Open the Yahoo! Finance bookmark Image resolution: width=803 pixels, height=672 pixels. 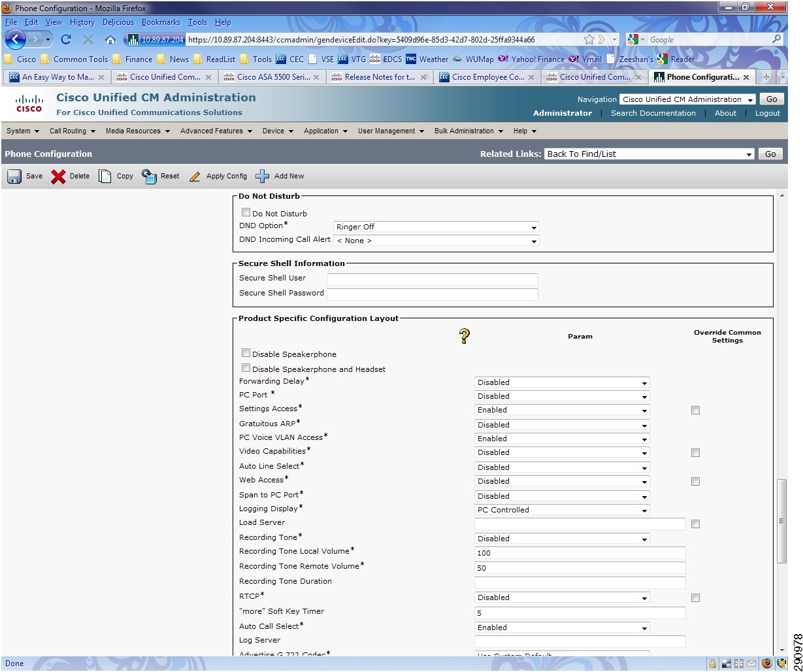tap(531, 59)
